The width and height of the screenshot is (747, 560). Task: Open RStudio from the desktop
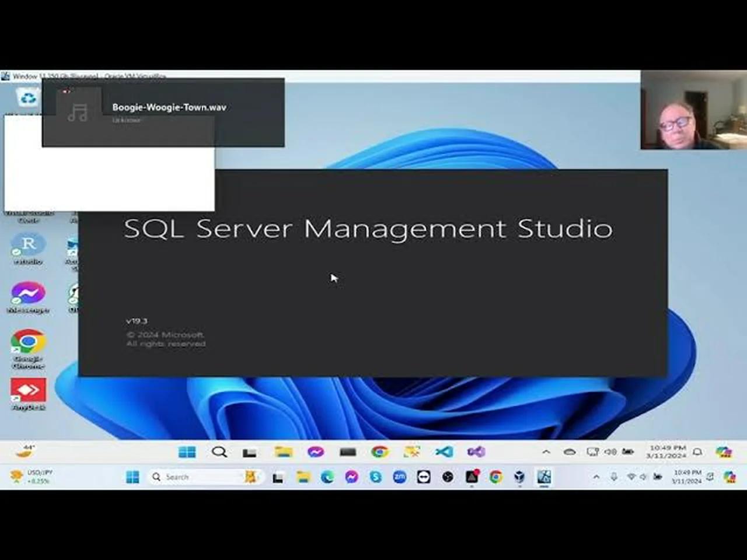[28, 245]
